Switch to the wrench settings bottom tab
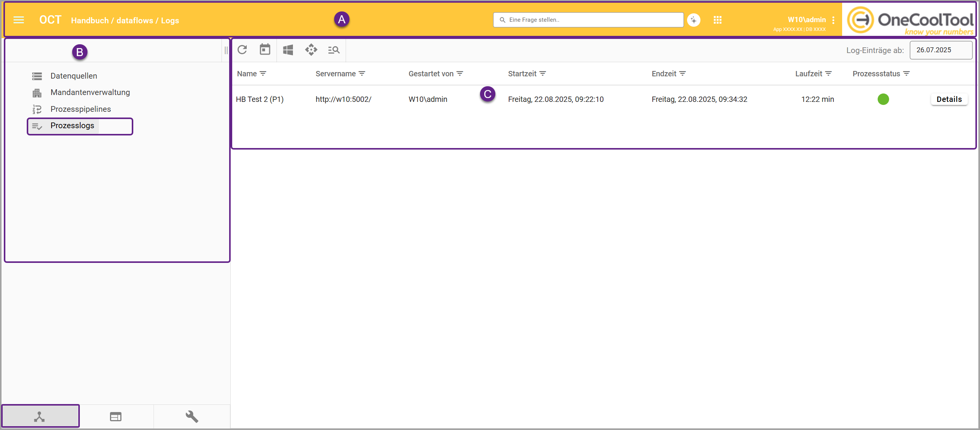Screen dimensions: 980x430 tap(192, 416)
